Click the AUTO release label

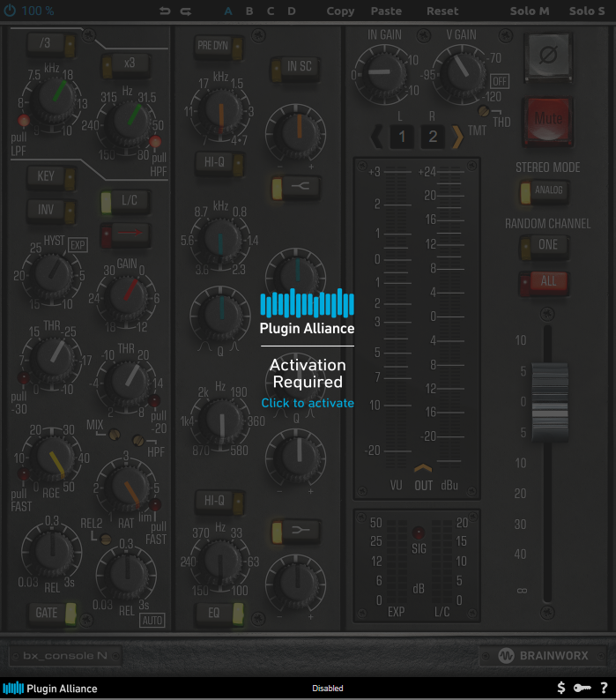click(x=152, y=620)
